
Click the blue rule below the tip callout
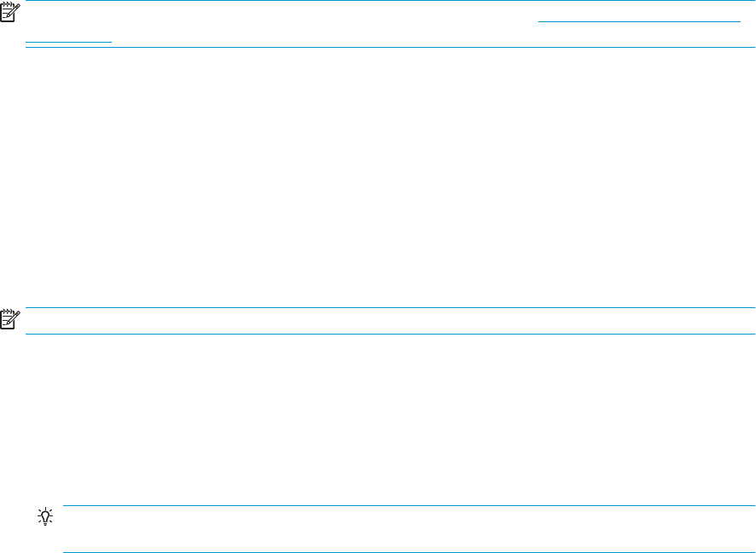pos(409,552)
